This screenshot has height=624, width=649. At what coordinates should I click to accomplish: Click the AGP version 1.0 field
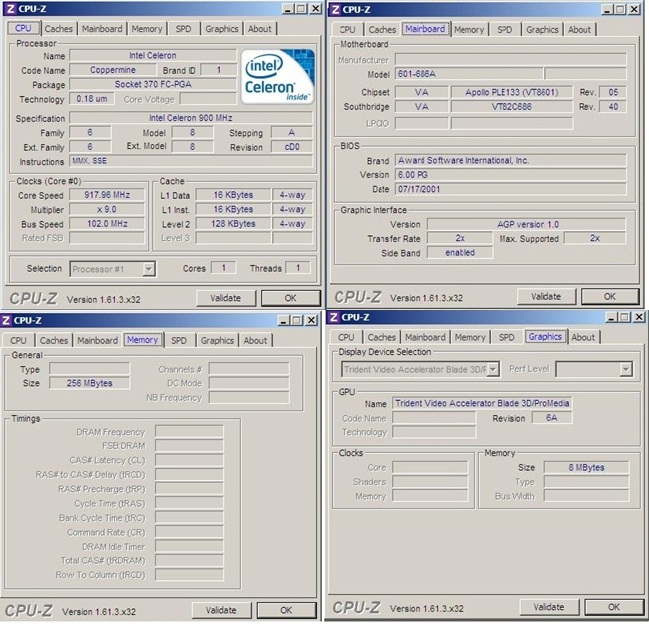[526, 224]
